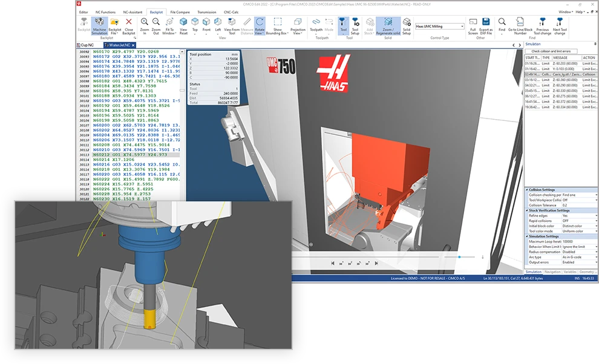This screenshot has height=364, width=599.
Task: Open the NC-Assistant ribbon tab
Action: point(133,12)
